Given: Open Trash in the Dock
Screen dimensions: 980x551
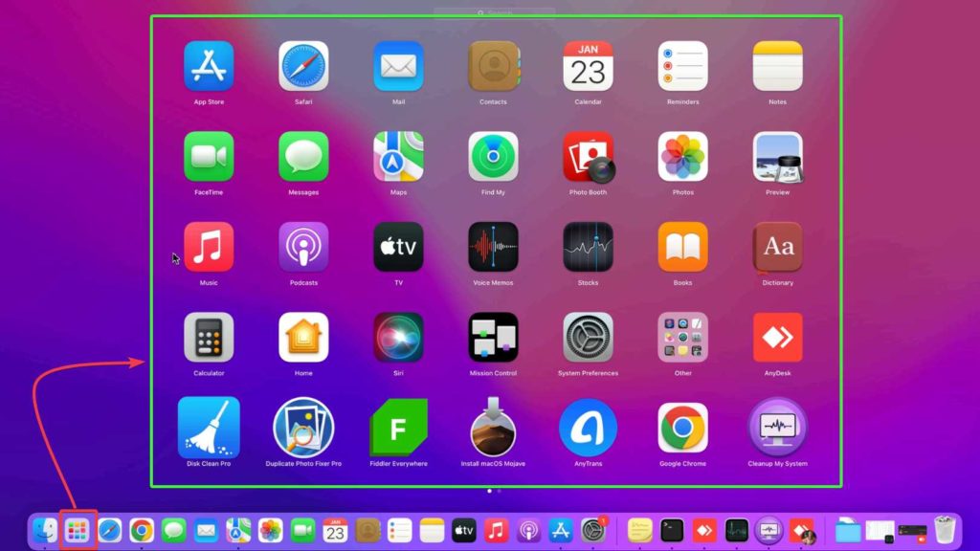Looking at the screenshot, I should click(x=945, y=530).
